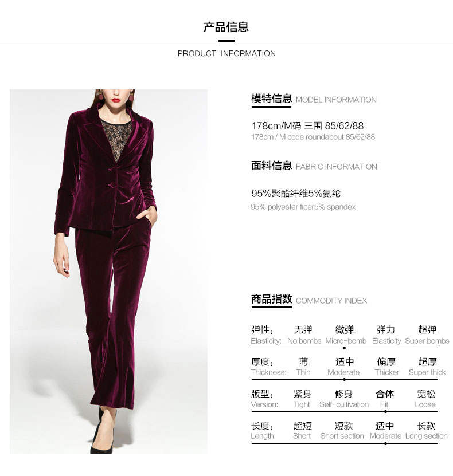Click the Length slider marker dot
Viewport: 453px width, 476px height.
click(x=385, y=443)
